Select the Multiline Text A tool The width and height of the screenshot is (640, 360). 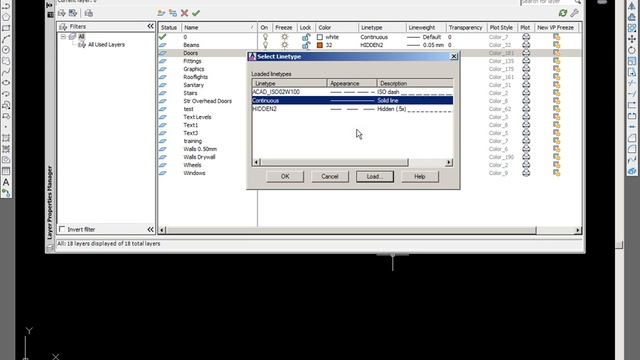click(x=6, y=182)
